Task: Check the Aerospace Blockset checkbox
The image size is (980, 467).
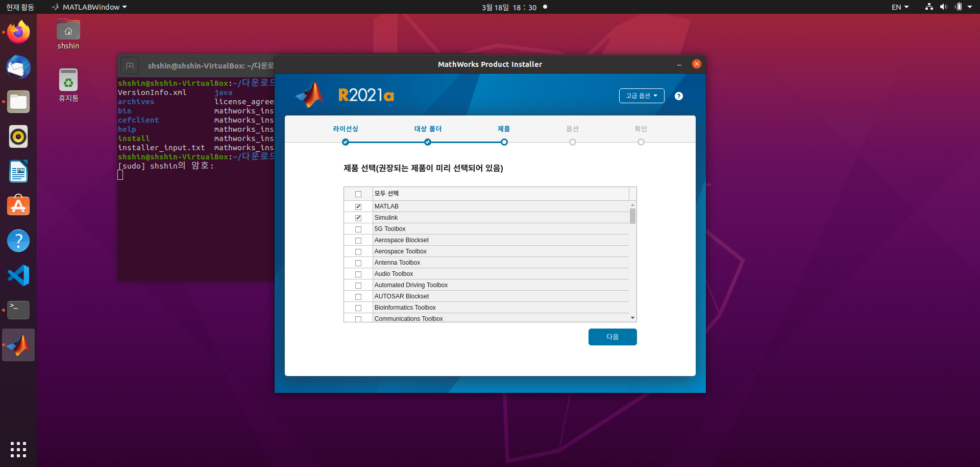Action: click(x=358, y=241)
